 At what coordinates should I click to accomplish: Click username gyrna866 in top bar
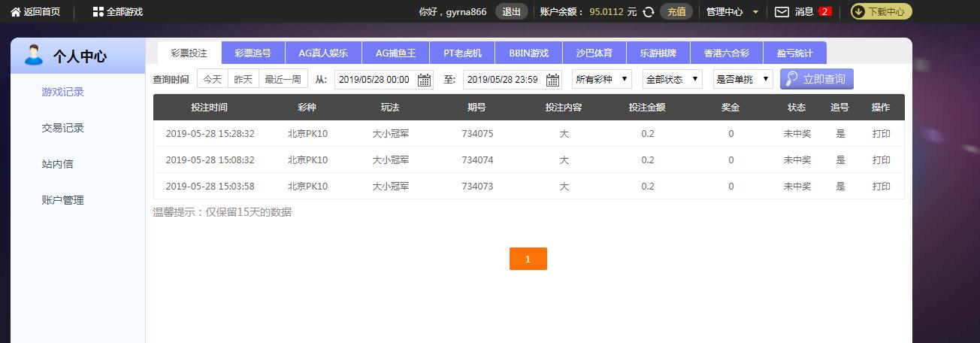point(467,12)
